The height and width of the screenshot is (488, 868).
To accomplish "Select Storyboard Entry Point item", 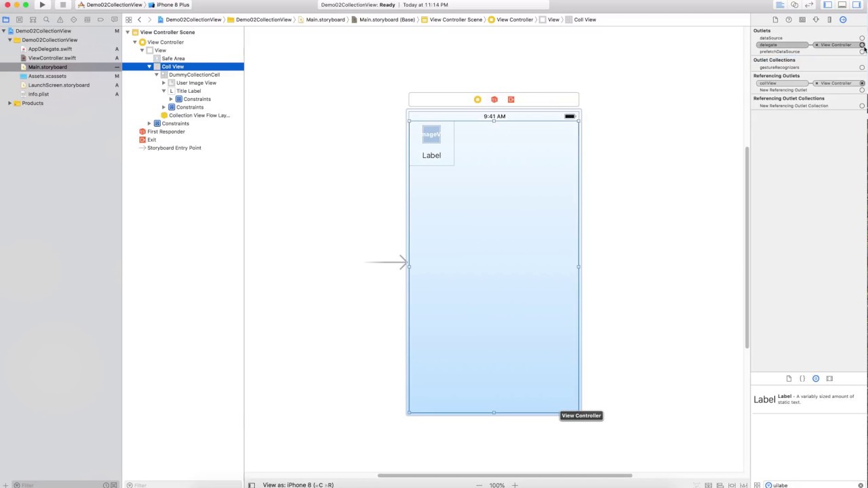I will (174, 148).
